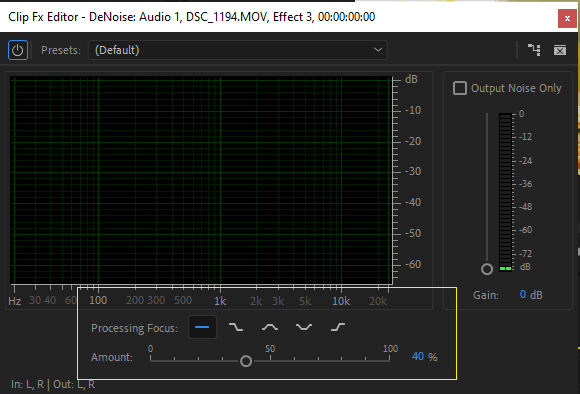Click the 1k frequency axis label
This screenshot has width=580, height=394.
pyautogui.click(x=220, y=301)
